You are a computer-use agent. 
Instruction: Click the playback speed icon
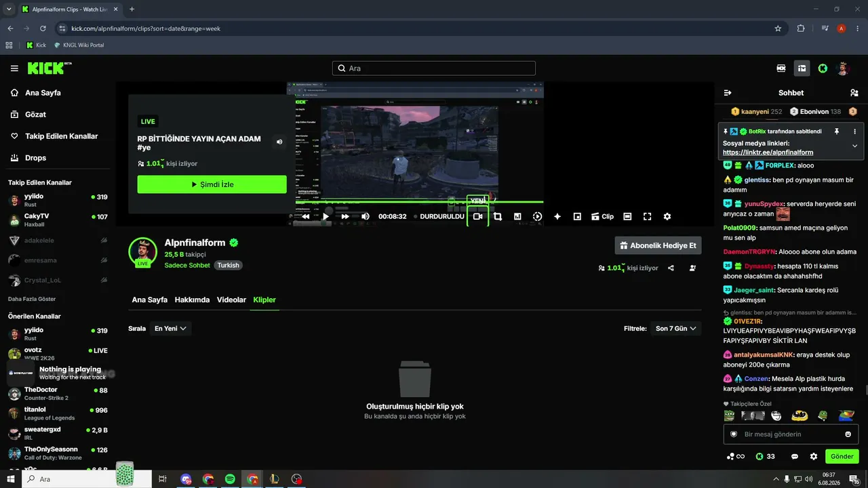537,216
